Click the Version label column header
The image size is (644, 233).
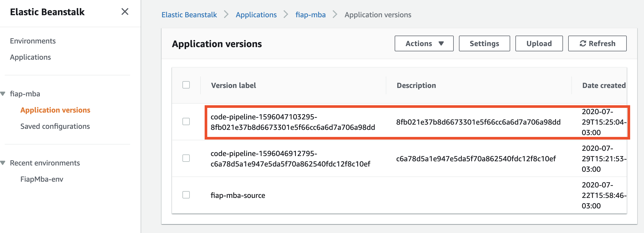pos(233,85)
